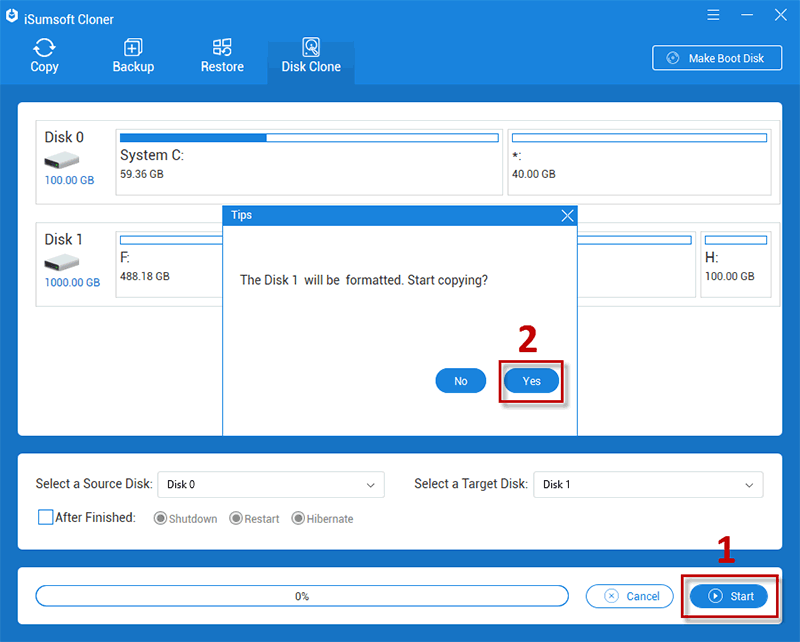Click the Start button
Viewport: 800px width, 642px height.
[x=729, y=596]
